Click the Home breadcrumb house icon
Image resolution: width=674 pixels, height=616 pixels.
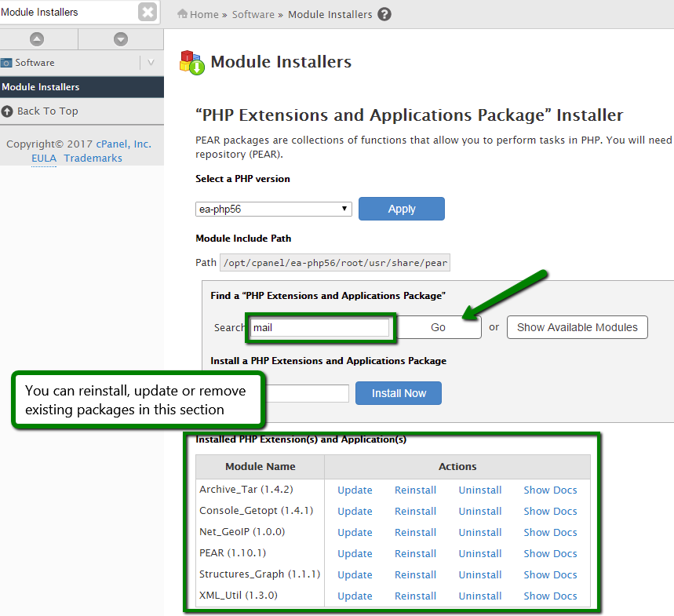pos(182,14)
